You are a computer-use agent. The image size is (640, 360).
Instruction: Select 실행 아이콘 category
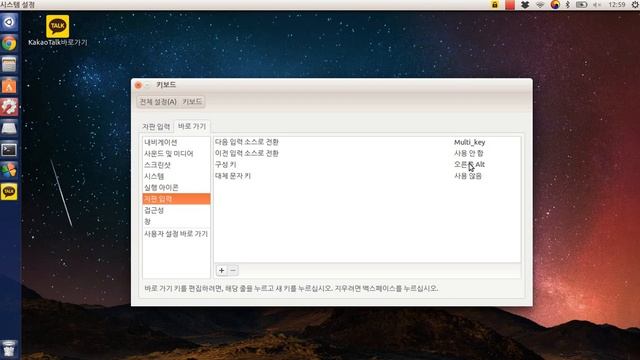176,187
